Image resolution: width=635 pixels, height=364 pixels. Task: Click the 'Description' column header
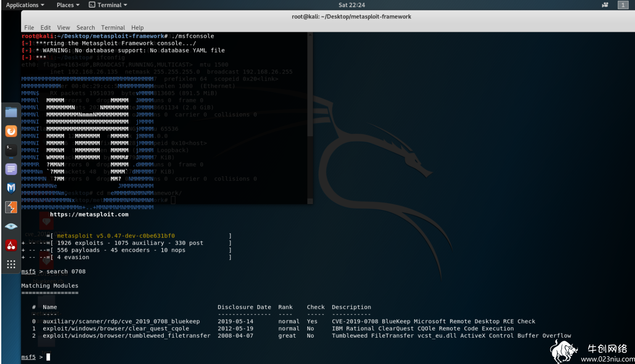coord(351,307)
